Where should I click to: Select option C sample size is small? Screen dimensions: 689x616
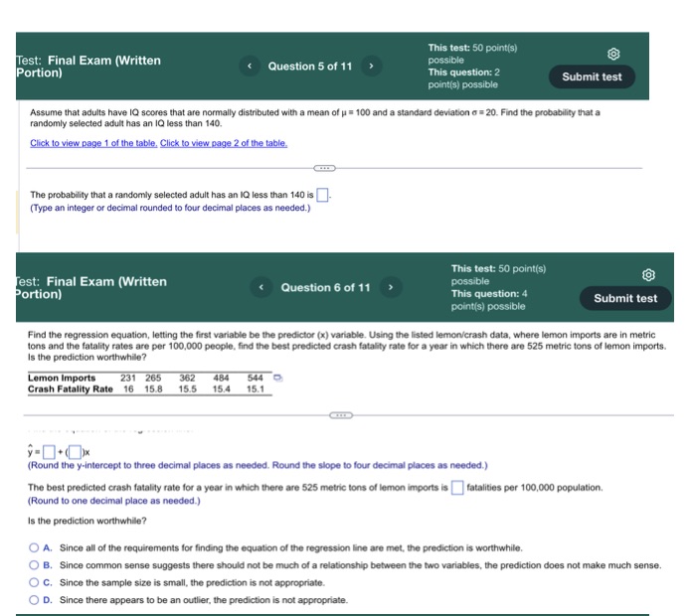(34, 582)
